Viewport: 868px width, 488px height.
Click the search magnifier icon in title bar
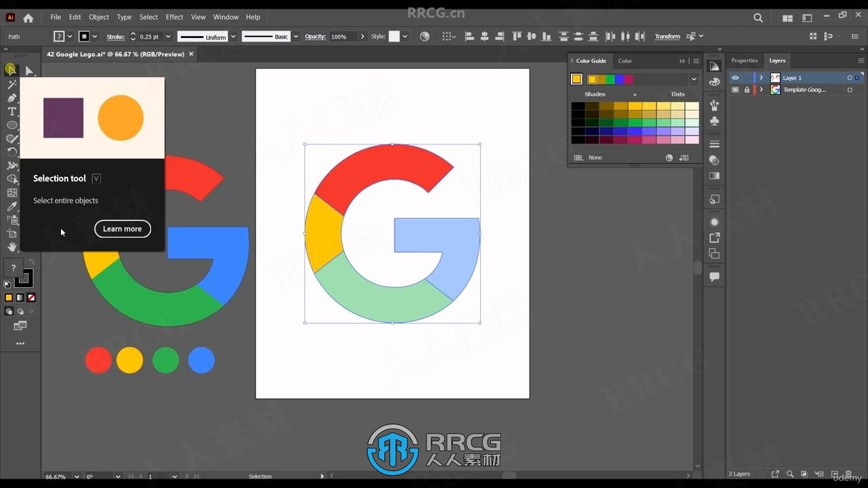coord(758,18)
